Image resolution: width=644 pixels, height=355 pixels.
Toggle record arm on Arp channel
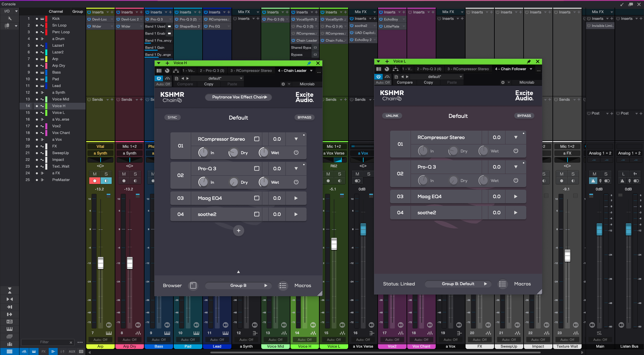point(95,181)
